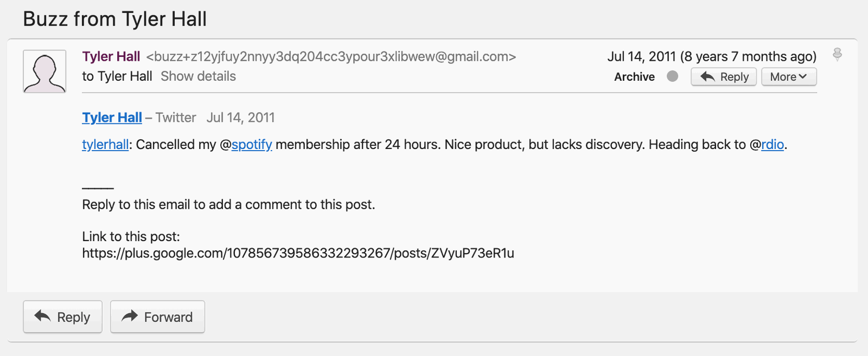Click the pin icon at top right

point(837,54)
